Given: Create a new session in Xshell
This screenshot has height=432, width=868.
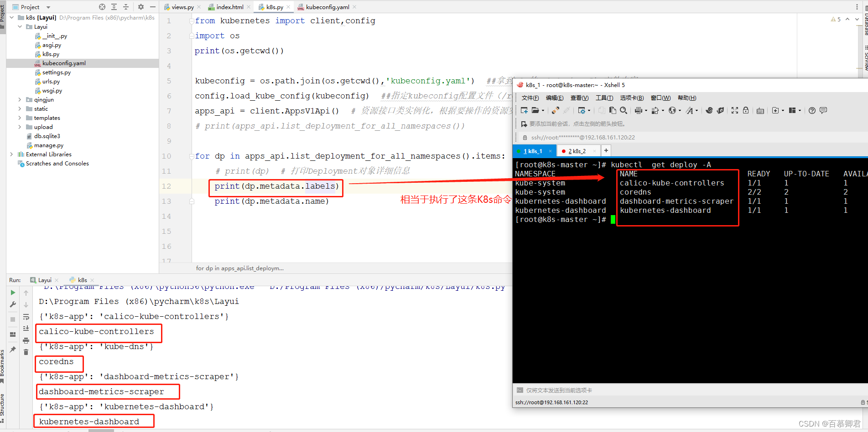Looking at the screenshot, I should click(524, 110).
